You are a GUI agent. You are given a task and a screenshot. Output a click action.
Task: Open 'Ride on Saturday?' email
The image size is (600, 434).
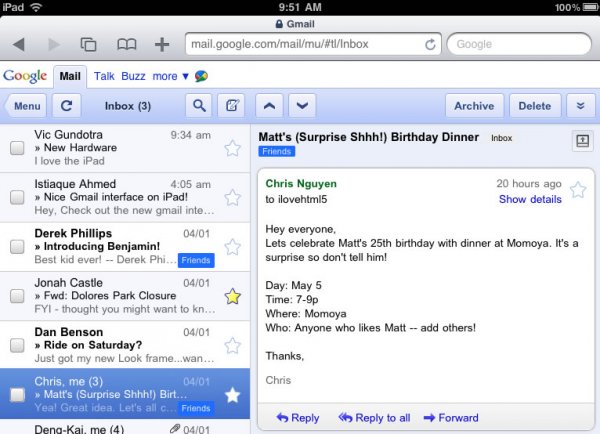click(x=125, y=346)
